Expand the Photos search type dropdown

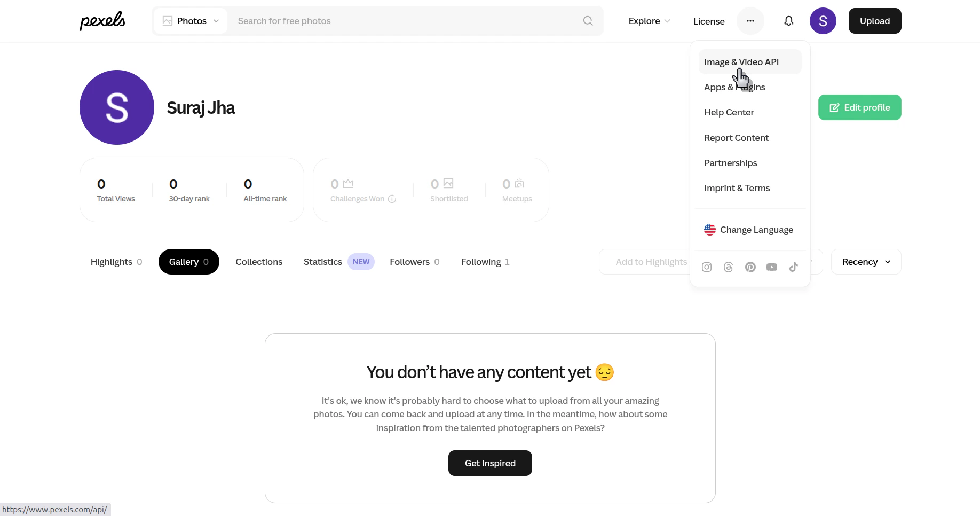click(x=190, y=21)
